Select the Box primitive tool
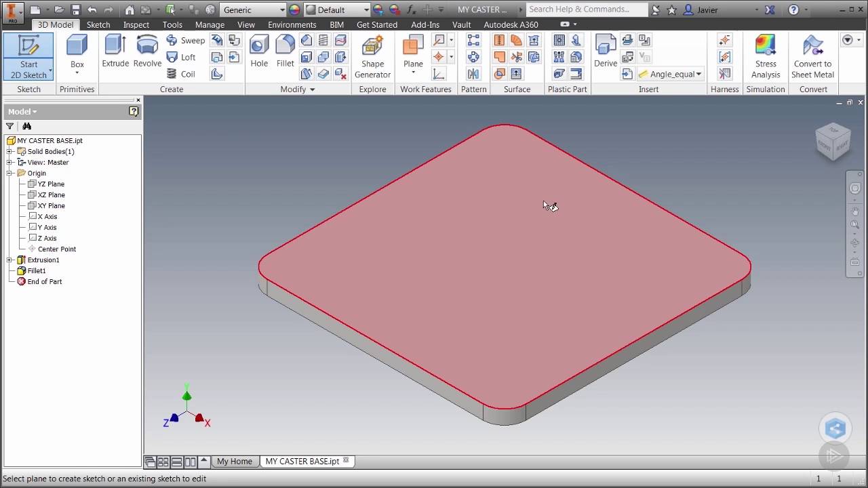 (x=77, y=56)
